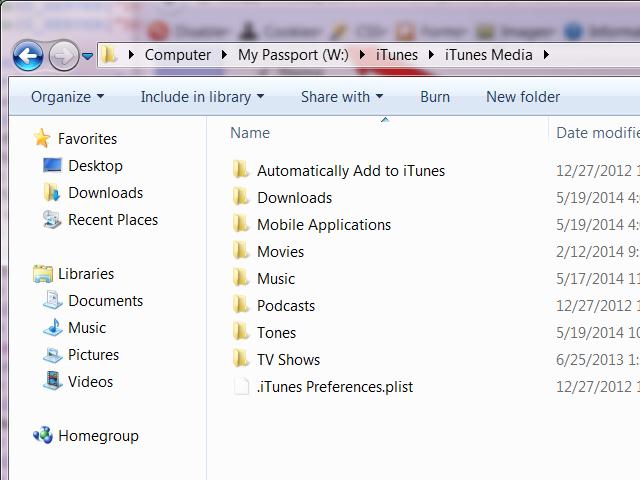
Task: Select Documents under Libraries
Action: click(105, 301)
